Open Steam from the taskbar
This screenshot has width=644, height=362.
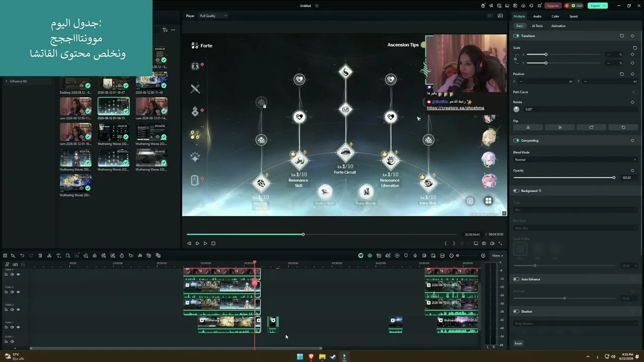tap(333, 357)
